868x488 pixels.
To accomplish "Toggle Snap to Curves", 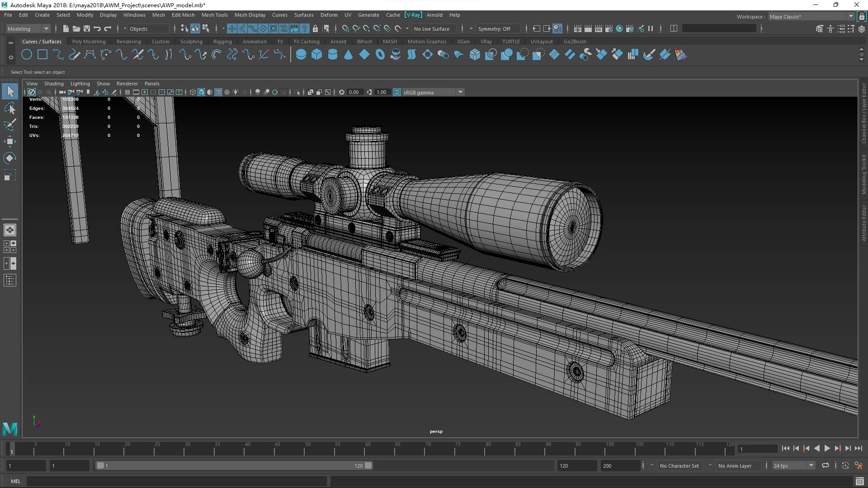I will point(356,28).
